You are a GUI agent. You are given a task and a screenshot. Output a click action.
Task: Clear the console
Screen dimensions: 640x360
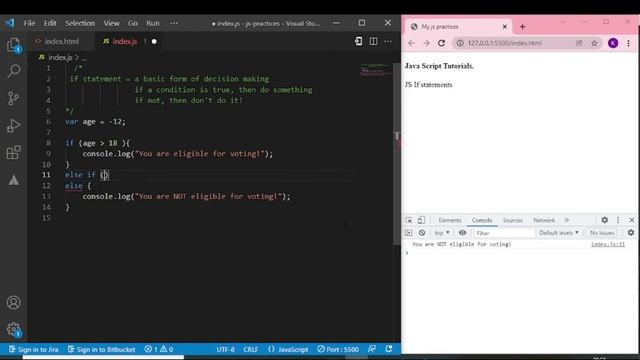click(422, 233)
